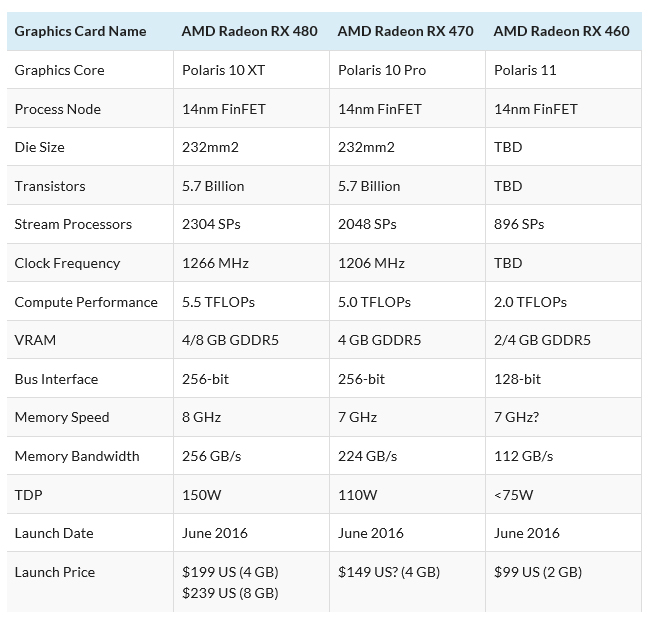Viewport: 657px width, 626px height.
Task: Click the 1206 MHz clock frequency value
Action: tap(371, 263)
